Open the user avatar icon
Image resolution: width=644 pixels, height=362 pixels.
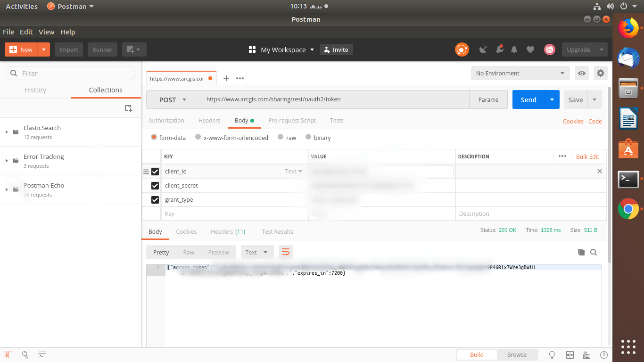(x=549, y=49)
